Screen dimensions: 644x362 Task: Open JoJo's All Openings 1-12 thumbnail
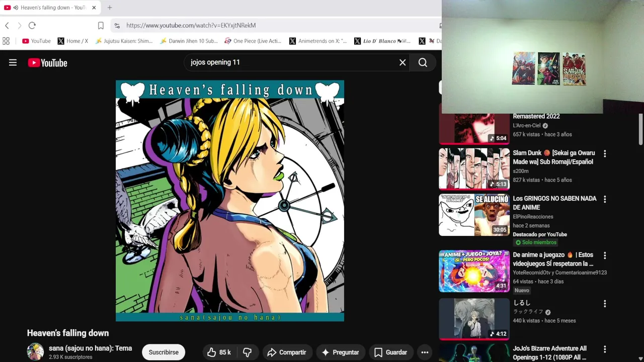474,353
